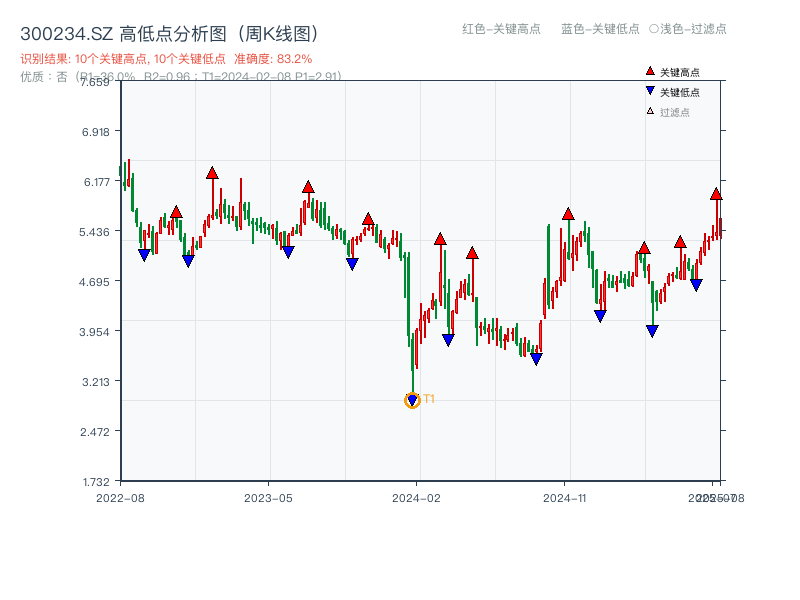Click the 蓝色-关键低点 header label
800x600 pixels.
[600, 29]
